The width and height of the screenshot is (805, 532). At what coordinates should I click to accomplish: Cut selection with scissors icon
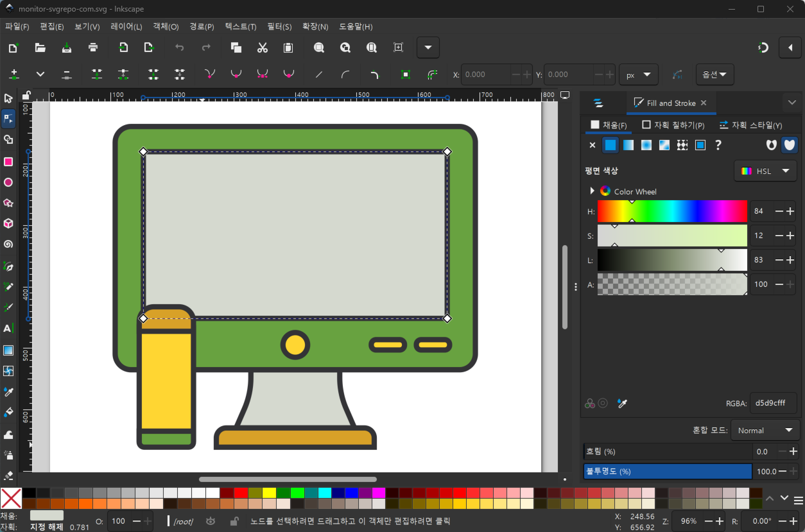[262, 47]
